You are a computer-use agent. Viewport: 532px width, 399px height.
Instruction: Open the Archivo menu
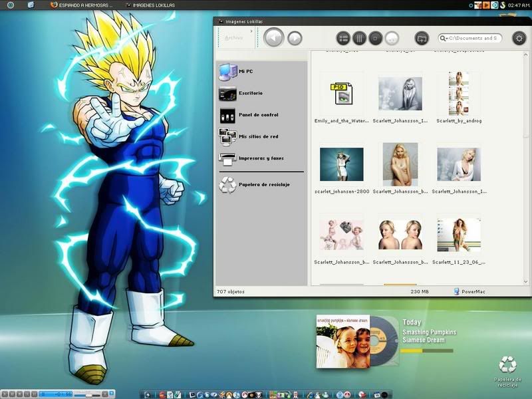[x=234, y=38]
